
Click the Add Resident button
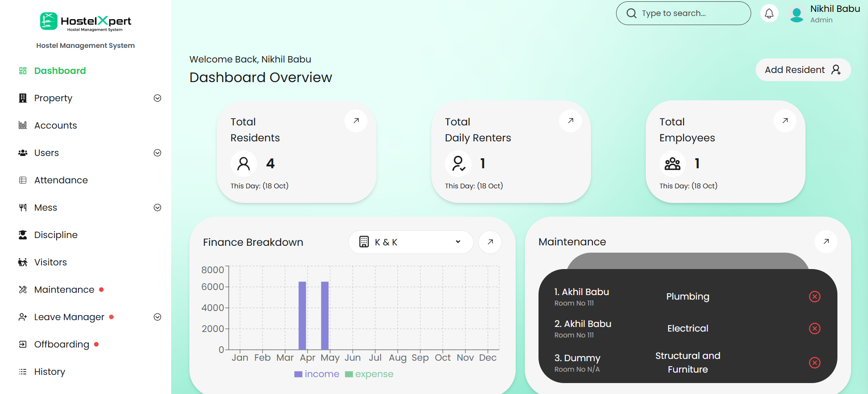coord(803,70)
